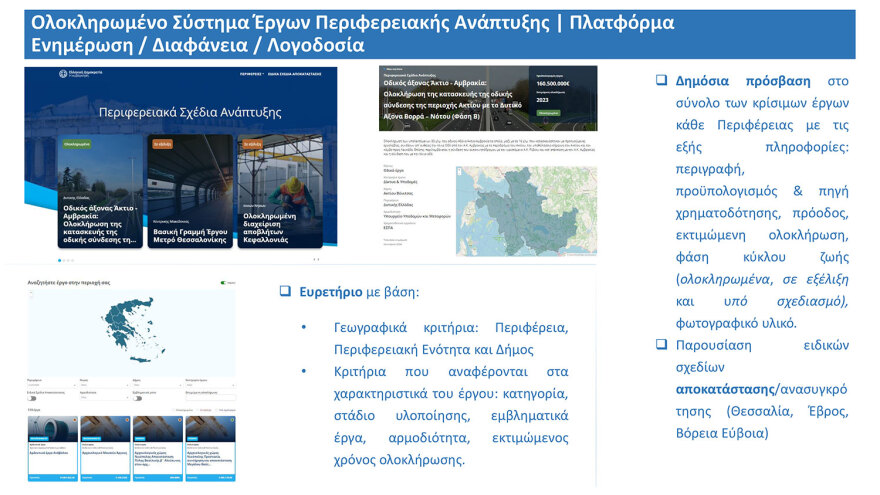Open the Περιφέρεια filter dropdown
The image size is (880, 495).
52,385
